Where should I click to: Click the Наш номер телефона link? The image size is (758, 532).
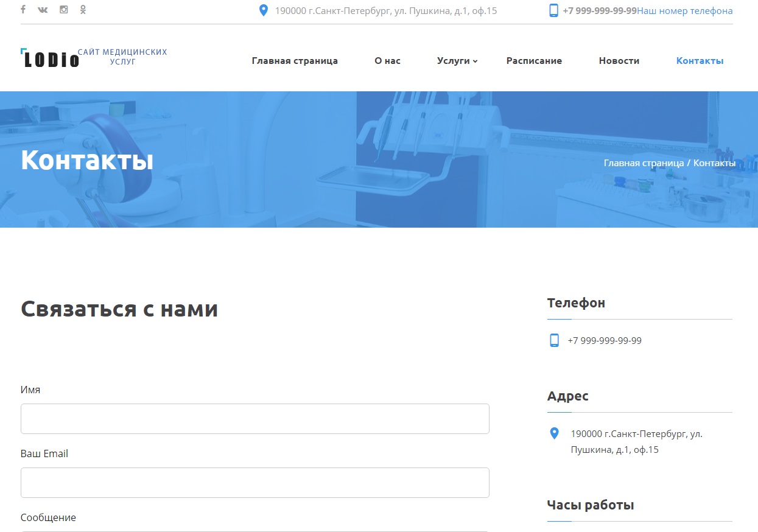point(685,11)
